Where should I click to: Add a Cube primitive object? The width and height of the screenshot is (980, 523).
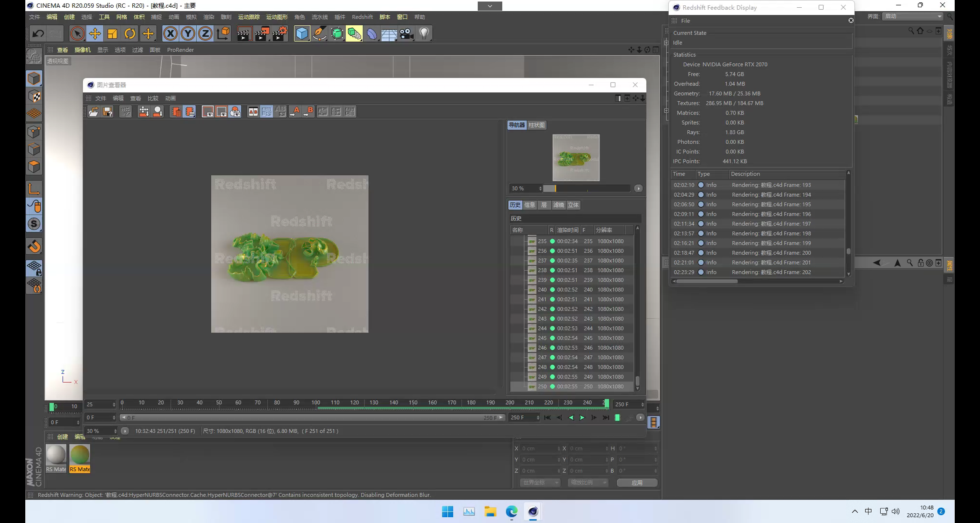(x=302, y=34)
